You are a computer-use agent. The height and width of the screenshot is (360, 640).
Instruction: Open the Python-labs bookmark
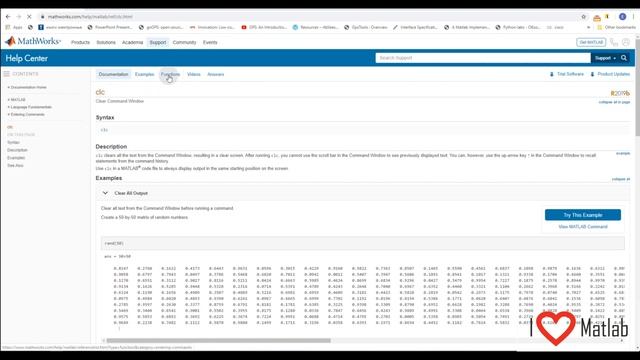518,27
